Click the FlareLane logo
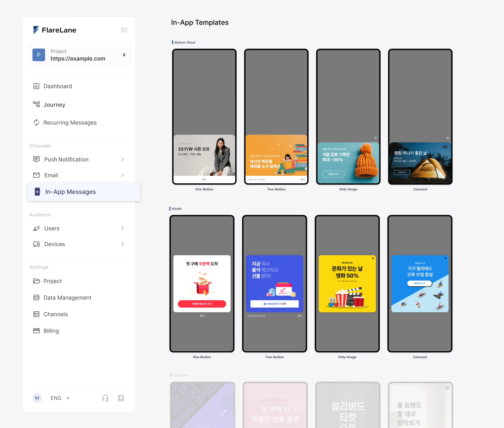 (55, 30)
